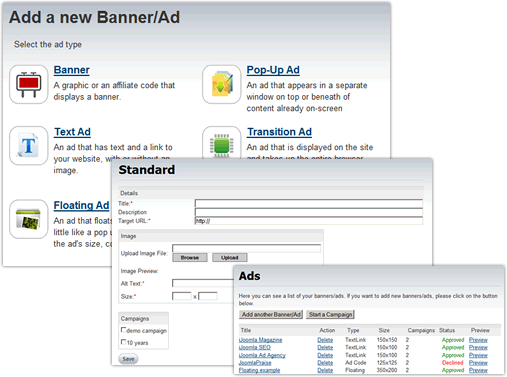Click the Save button
Screen dimensions: 507x377
coord(128,359)
